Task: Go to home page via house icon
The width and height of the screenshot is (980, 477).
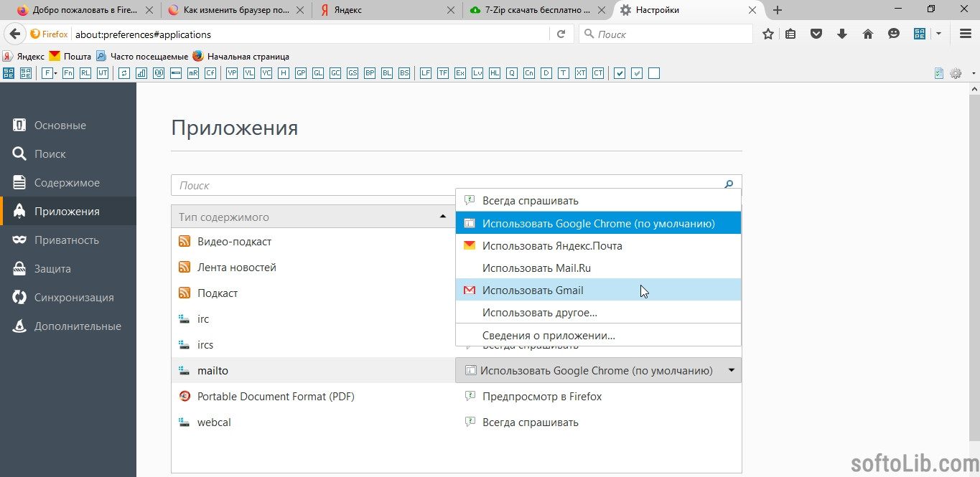Action: click(868, 34)
